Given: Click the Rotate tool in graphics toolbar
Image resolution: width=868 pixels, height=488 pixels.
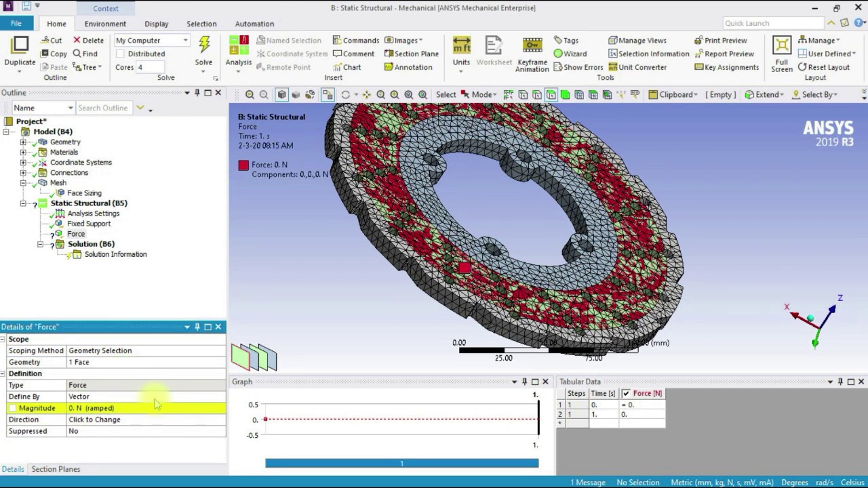Looking at the screenshot, I should point(345,95).
